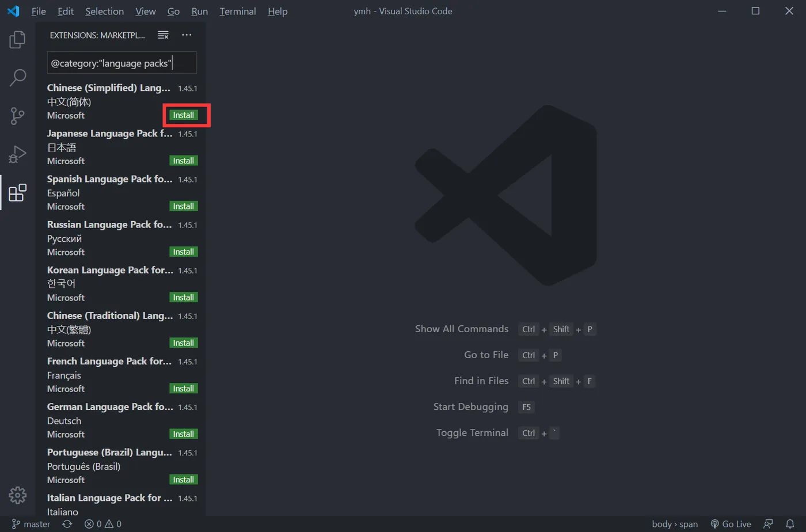This screenshot has height=532, width=806.
Task: Click the Русский description text
Action: pos(64,238)
